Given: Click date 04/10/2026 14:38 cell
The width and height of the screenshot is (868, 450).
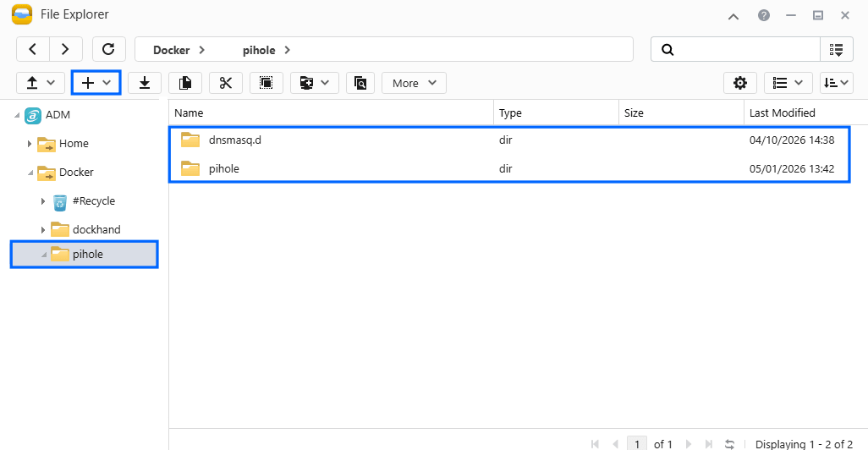Looking at the screenshot, I should click(792, 140).
